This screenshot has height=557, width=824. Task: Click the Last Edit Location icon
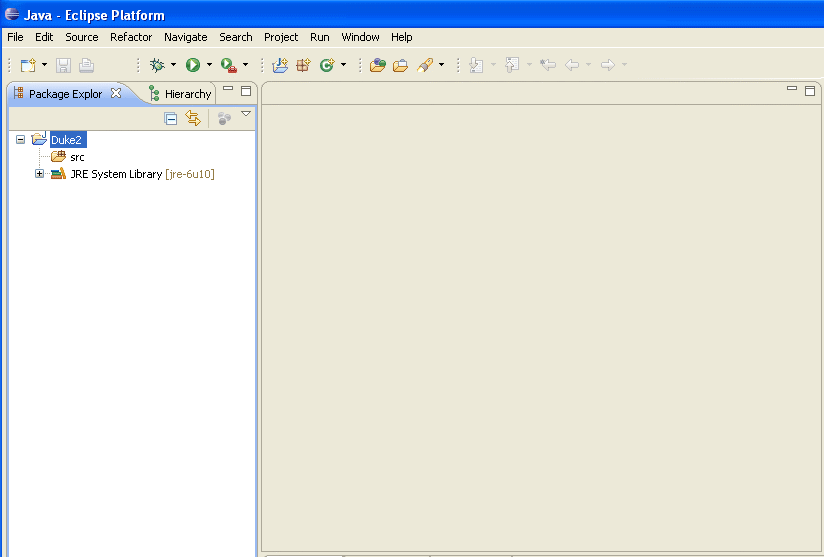[548, 65]
